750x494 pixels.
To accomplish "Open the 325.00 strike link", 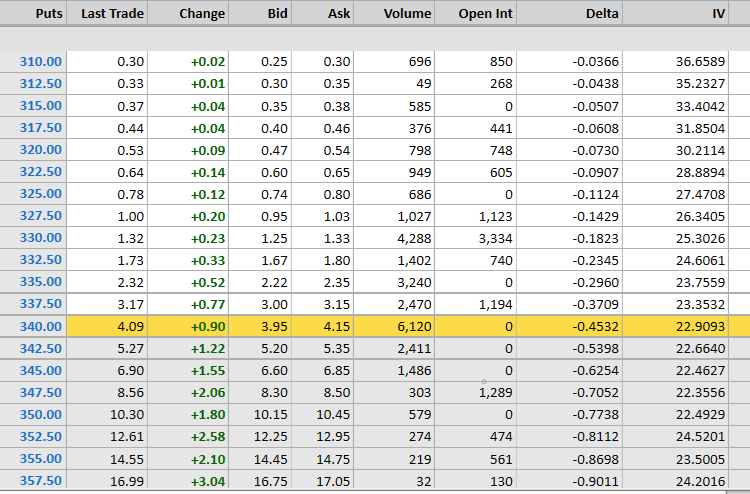I will [x=41, y=194].
